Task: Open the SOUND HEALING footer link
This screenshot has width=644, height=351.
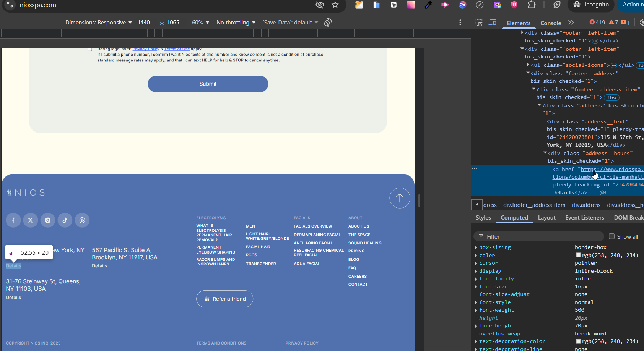Action: [x=365, y=243]
